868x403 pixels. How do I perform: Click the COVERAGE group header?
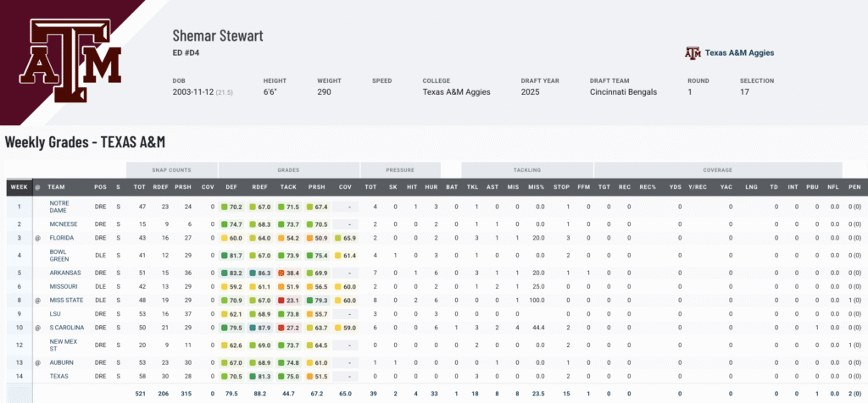click(718, 170)
